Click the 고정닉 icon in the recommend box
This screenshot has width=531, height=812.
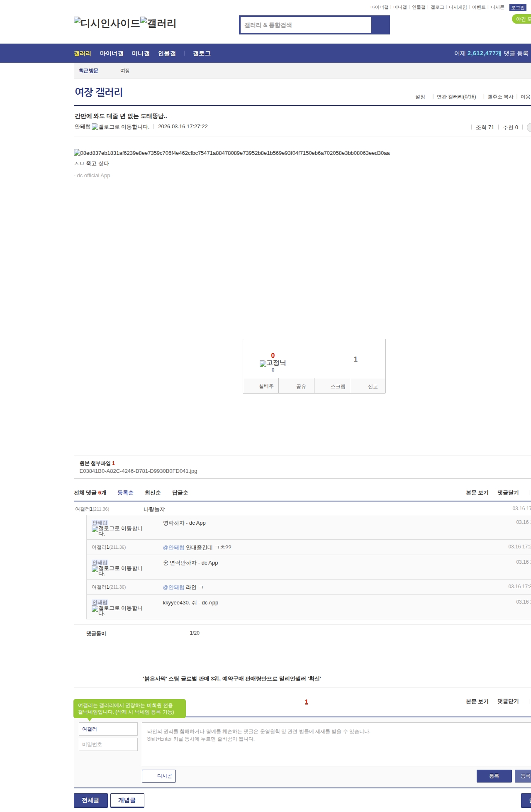(273, 363)
